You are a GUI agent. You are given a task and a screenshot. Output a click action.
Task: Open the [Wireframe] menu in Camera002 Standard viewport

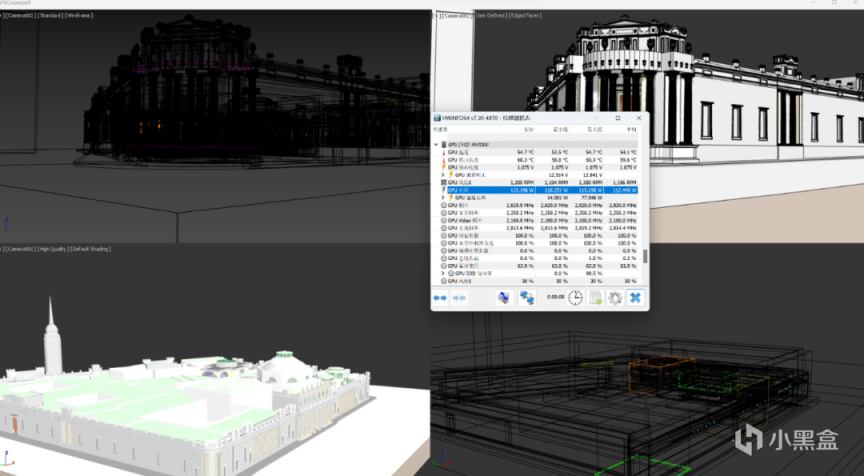pyautogui.click(x=79, y=15)
